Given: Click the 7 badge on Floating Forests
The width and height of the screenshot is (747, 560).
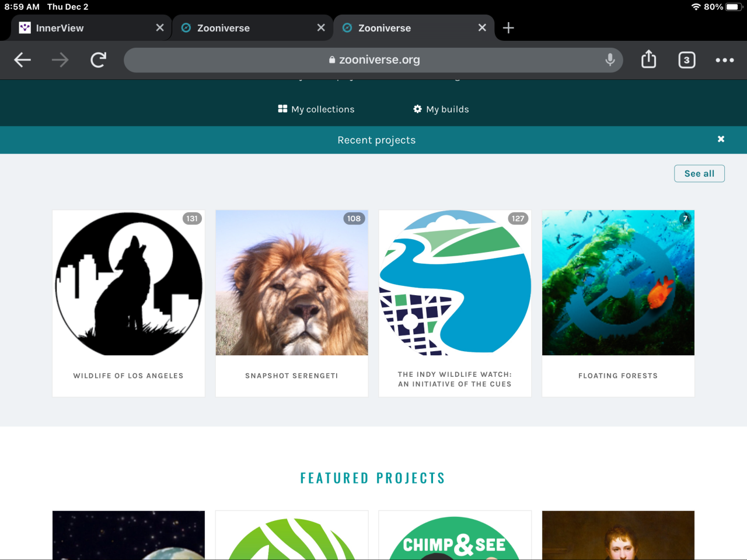Looking at the screenshot, I should (685, 218).
